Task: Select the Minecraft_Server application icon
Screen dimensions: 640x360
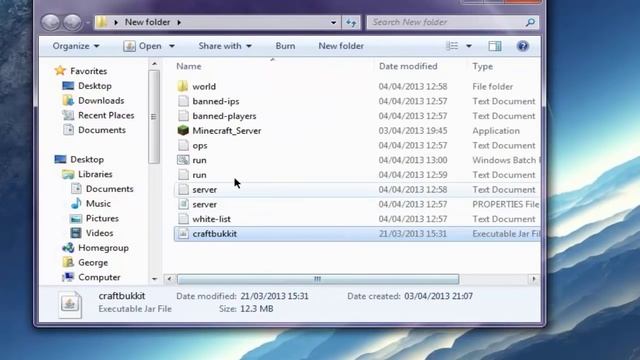Action: tap(183, 131)
